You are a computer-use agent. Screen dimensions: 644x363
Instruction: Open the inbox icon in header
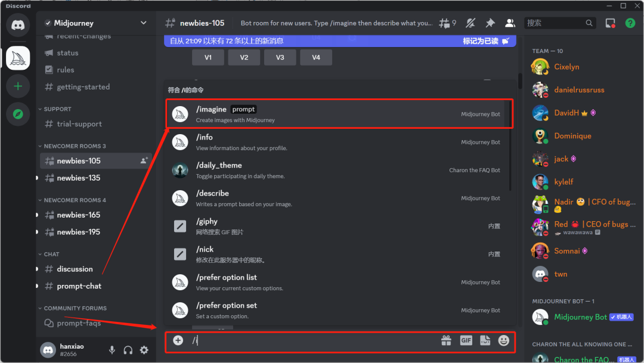coord(611,23)
